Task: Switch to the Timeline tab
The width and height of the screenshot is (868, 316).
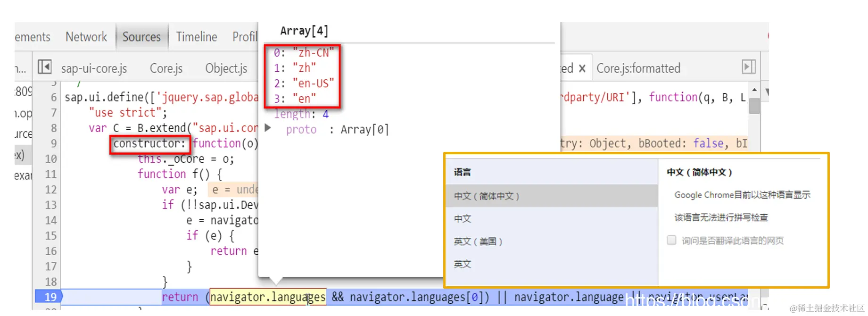Action: point(197,37)
